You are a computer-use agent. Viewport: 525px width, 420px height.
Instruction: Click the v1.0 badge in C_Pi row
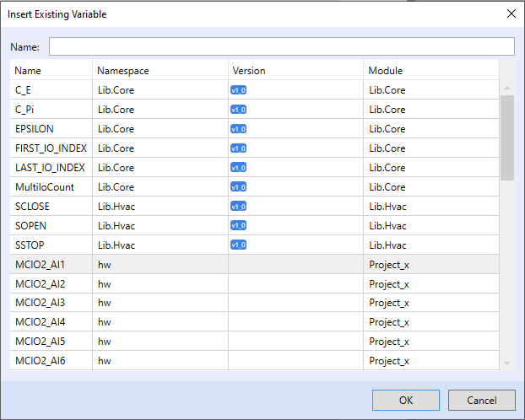click(x=238, y=109)
